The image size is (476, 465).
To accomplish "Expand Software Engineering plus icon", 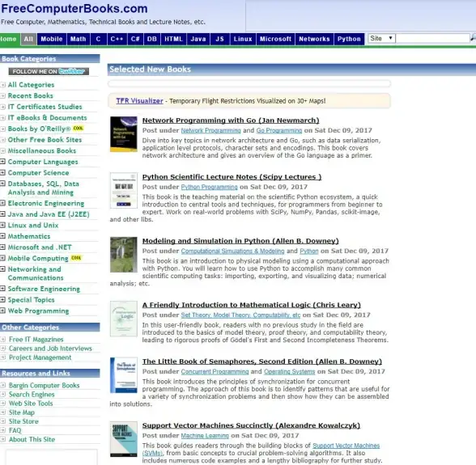I will pos(2,289).
